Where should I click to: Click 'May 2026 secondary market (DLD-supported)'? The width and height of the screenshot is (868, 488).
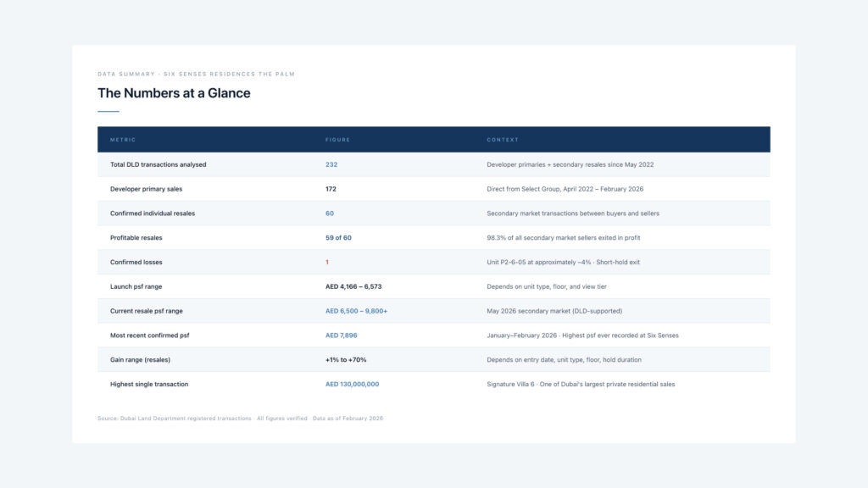coord(554,310)
